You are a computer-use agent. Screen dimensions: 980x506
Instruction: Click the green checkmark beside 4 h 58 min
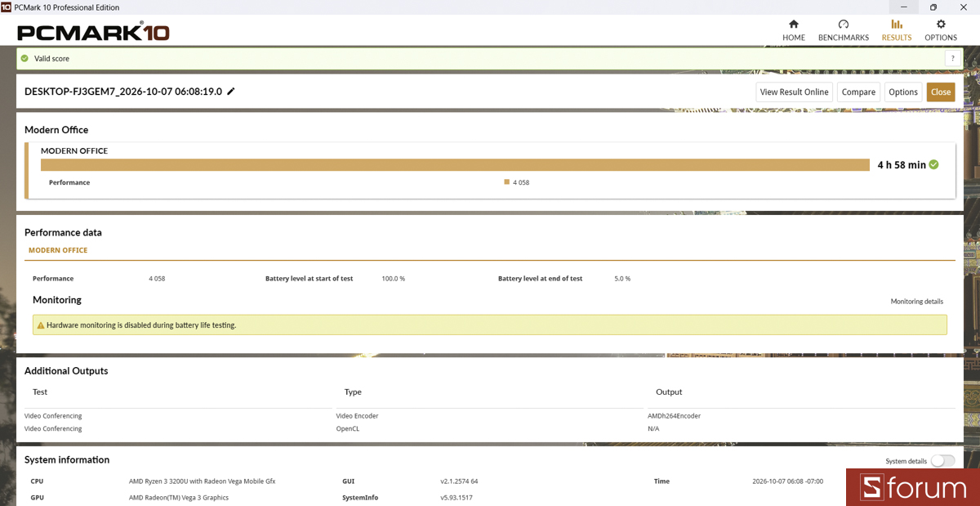coord(933,164)
